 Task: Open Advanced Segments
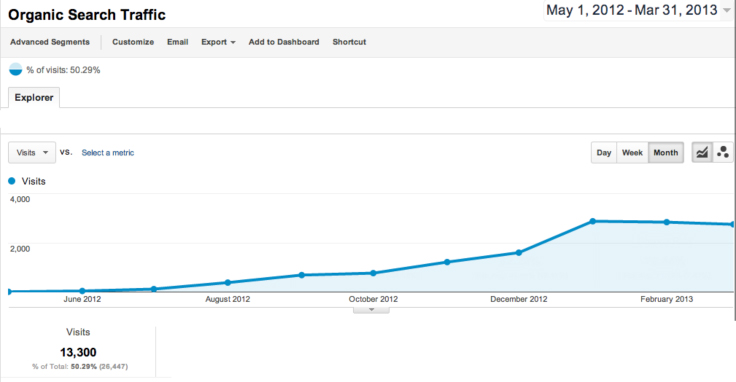50,42
